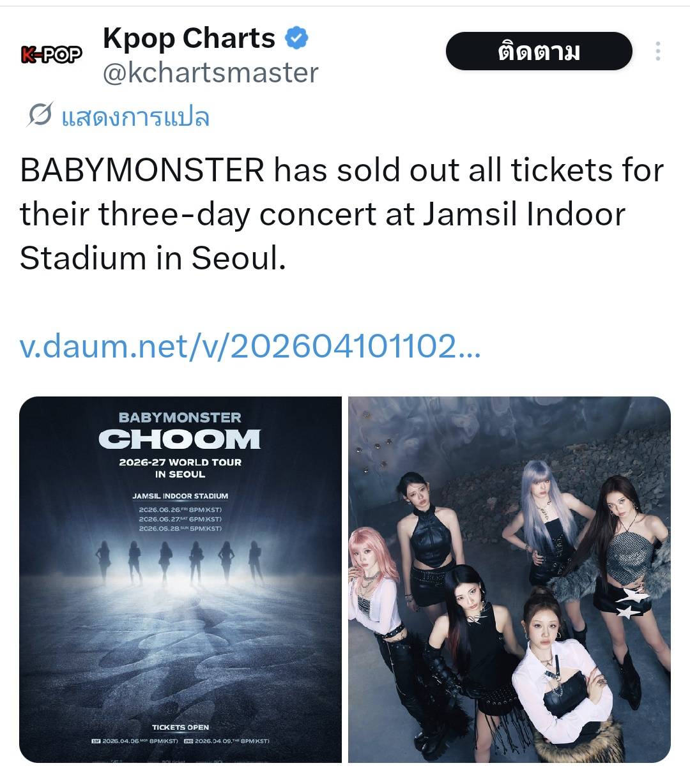
Task: Click the JAMSIL INDOOR STADIUM text on poster
Action: point(180,496)
